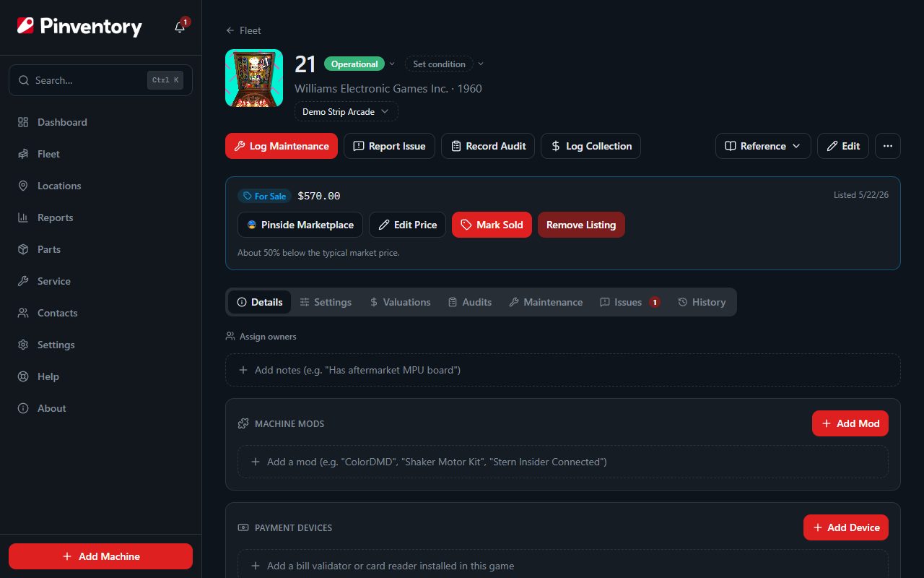The image size is (924, 578).
Task: Click Record Audit button
Action: [488, 146]
